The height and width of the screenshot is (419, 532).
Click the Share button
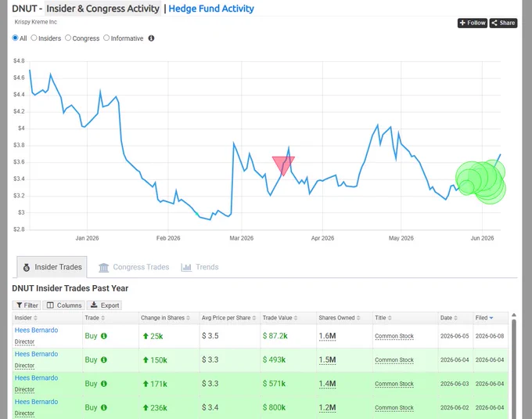coord(503,23)
